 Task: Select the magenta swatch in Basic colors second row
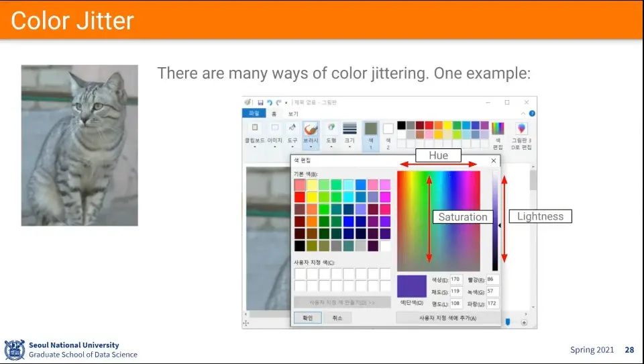(x=385, y=197)
